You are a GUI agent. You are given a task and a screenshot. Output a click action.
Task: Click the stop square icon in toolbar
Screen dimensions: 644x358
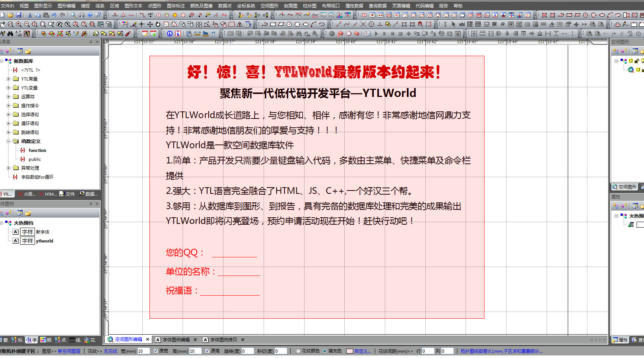click(392, 33)
